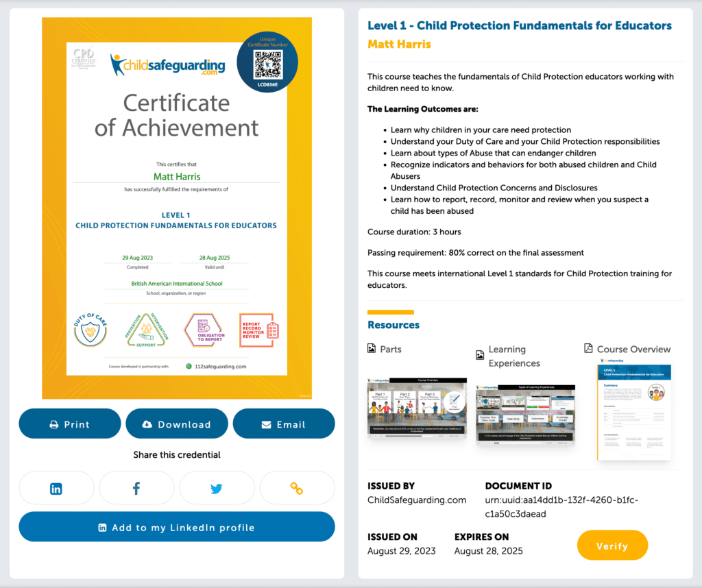The image size is (702, 588).
Task: Click the Prevention Intervention Support triangle badge
Action: coord(146,330)
